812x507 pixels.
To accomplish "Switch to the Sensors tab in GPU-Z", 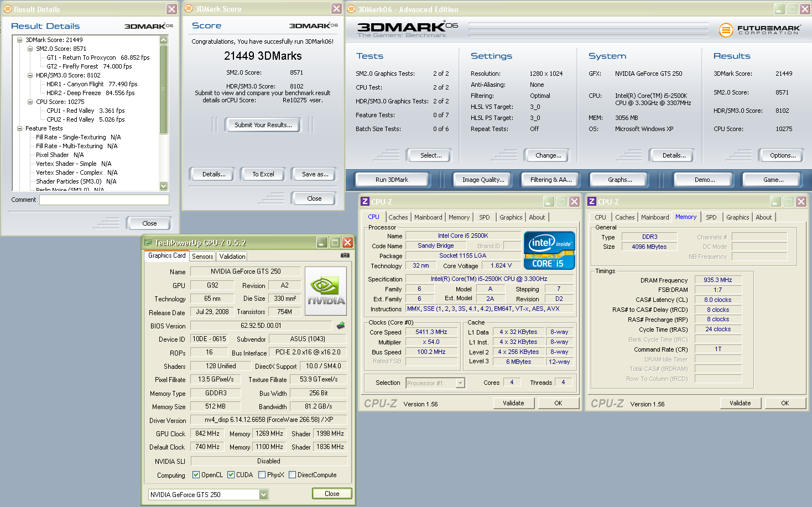I will [202, 257].
